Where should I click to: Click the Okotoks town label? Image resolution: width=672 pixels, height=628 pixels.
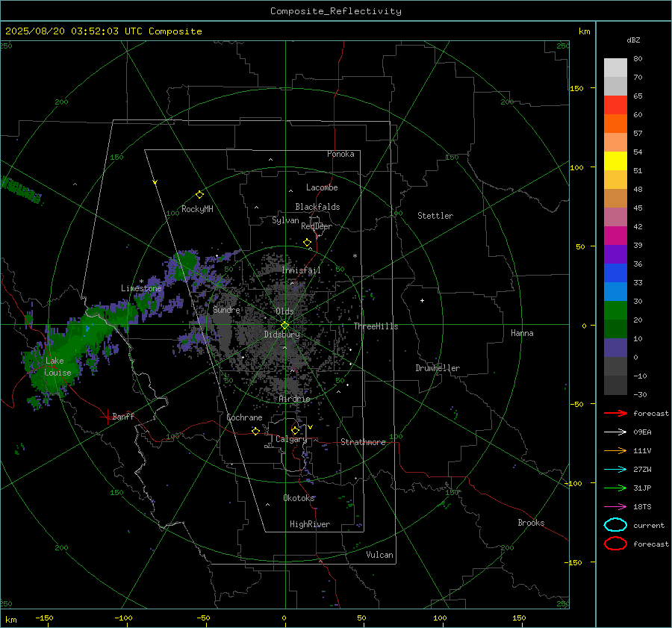click(x=299, y=498)
